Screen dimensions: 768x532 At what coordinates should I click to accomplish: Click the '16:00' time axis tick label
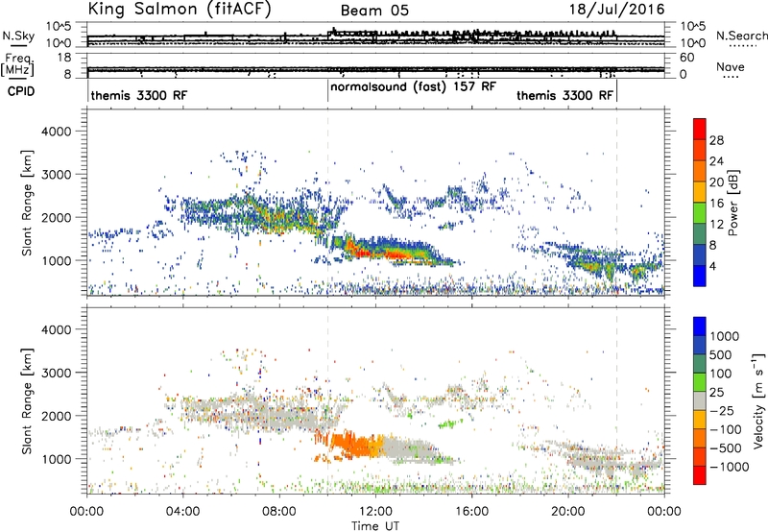471,512
